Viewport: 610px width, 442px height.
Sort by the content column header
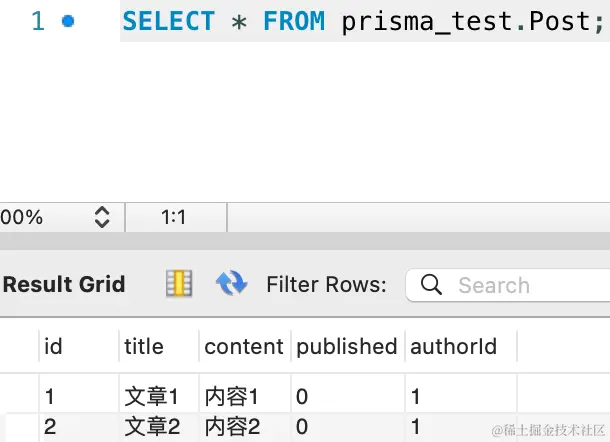coord(245,346)
